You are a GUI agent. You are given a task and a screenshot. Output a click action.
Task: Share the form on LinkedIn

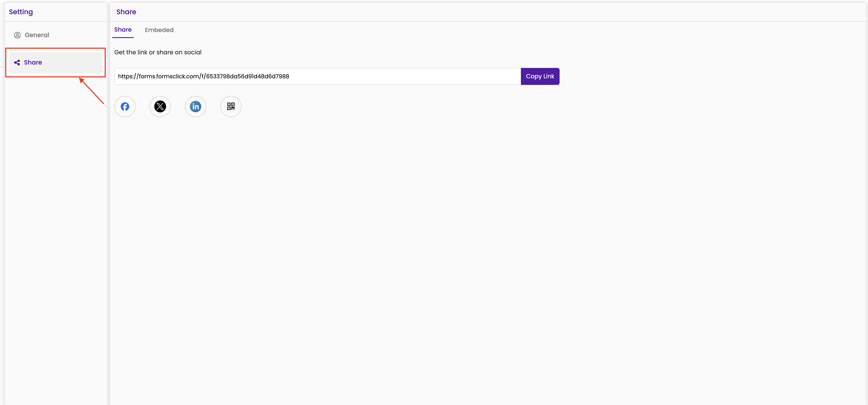[x=195, y=107]
